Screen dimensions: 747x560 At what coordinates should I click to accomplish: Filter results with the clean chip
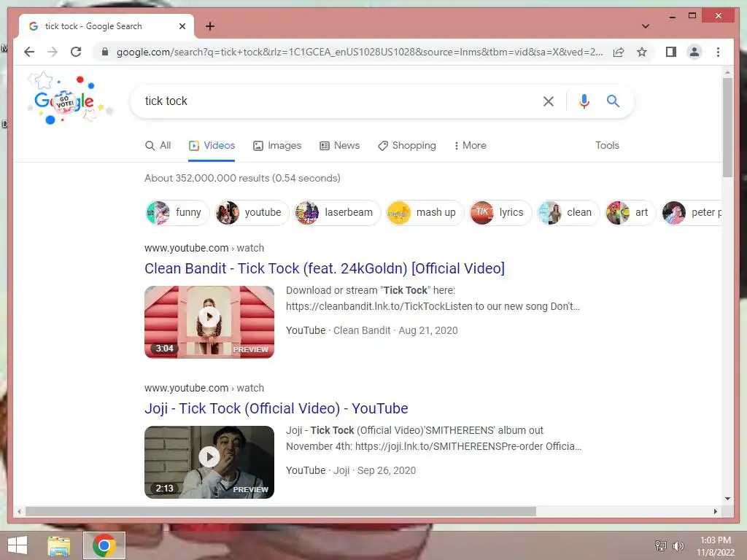coord(568,212)
